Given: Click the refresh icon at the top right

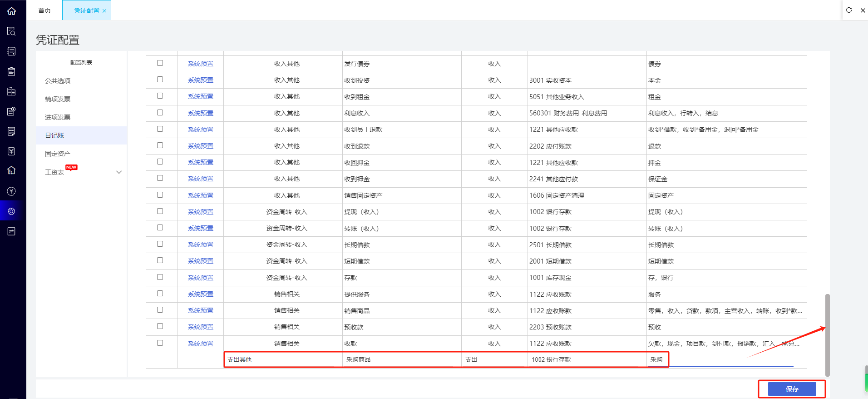Looking at the screenshot, I should (849, 10).
